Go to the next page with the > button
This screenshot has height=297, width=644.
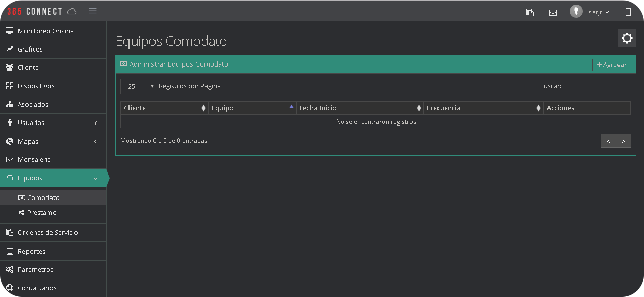coord(623,141)
